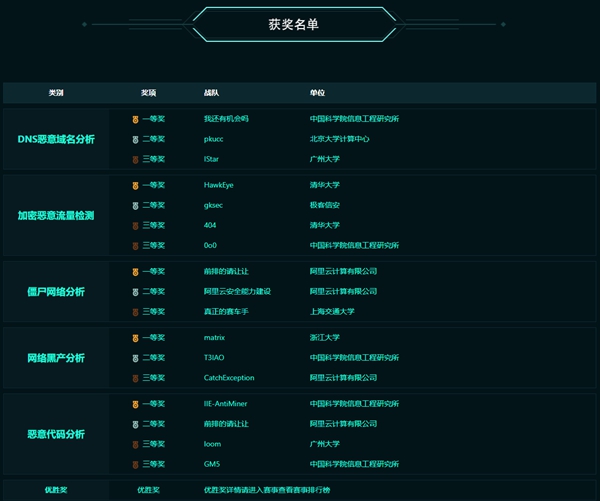
Task: Click the bronze medal icon beside loom
Action: click(x=136, y=444)
